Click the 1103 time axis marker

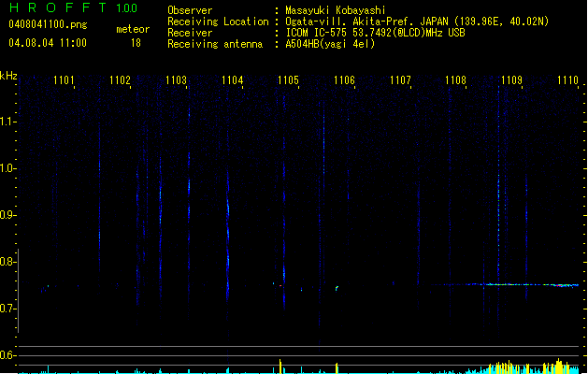(x=177, y=80)
